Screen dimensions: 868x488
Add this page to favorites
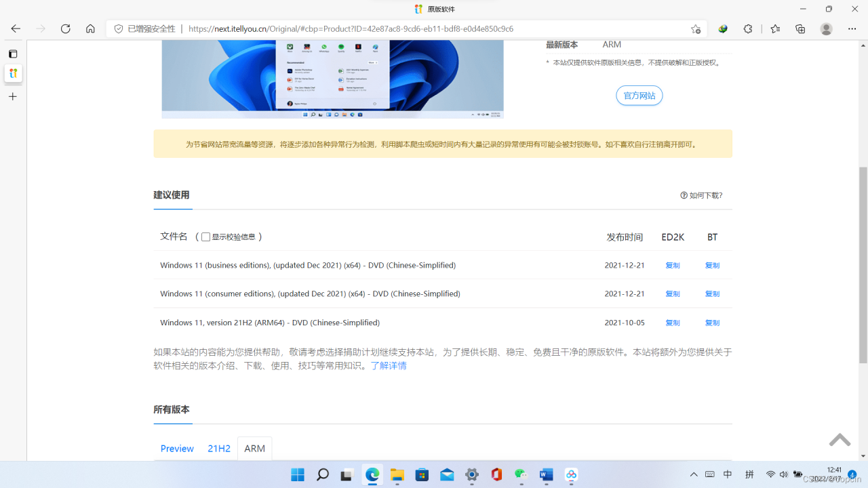[x=696, y=29]
